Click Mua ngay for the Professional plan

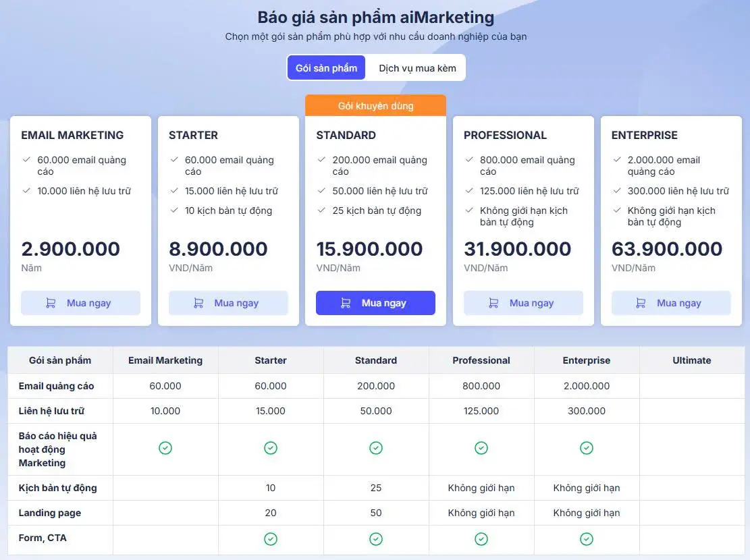523,303
